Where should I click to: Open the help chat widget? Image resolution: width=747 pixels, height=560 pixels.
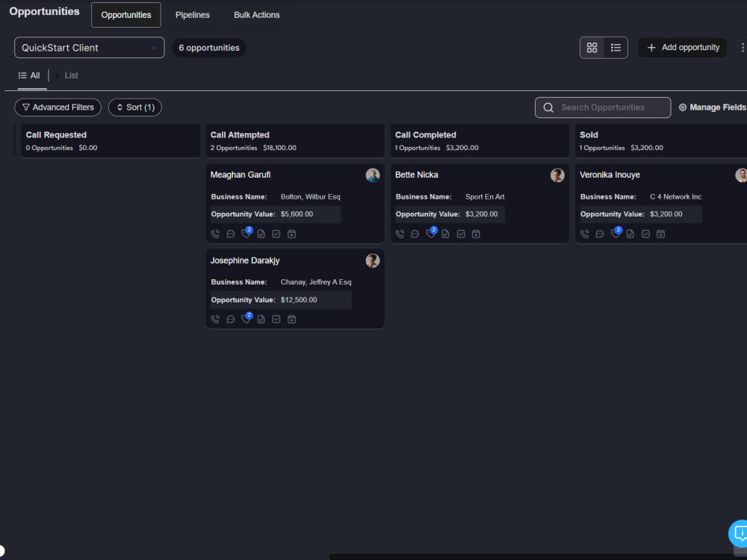740,533
